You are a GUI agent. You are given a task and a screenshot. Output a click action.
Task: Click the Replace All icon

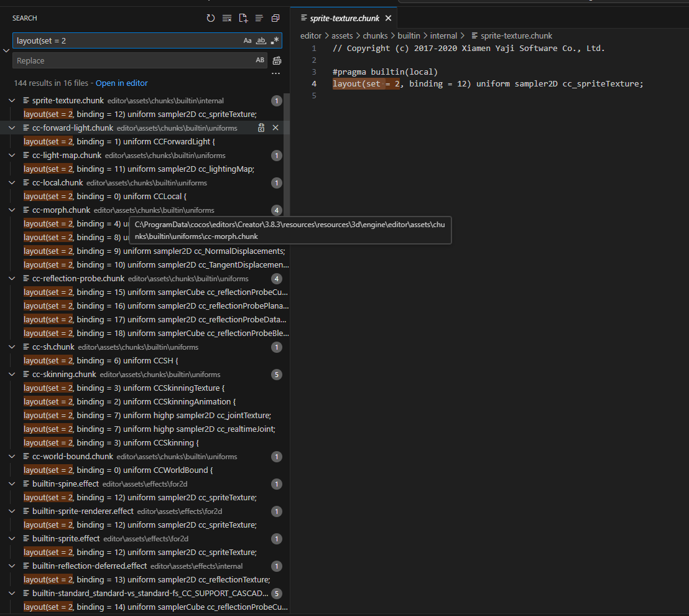click(277, 61)
